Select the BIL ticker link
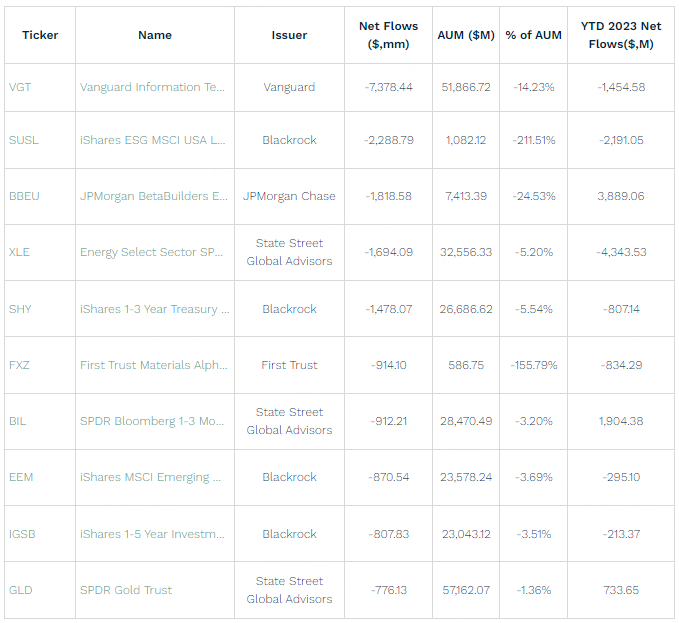 [17, 421]
